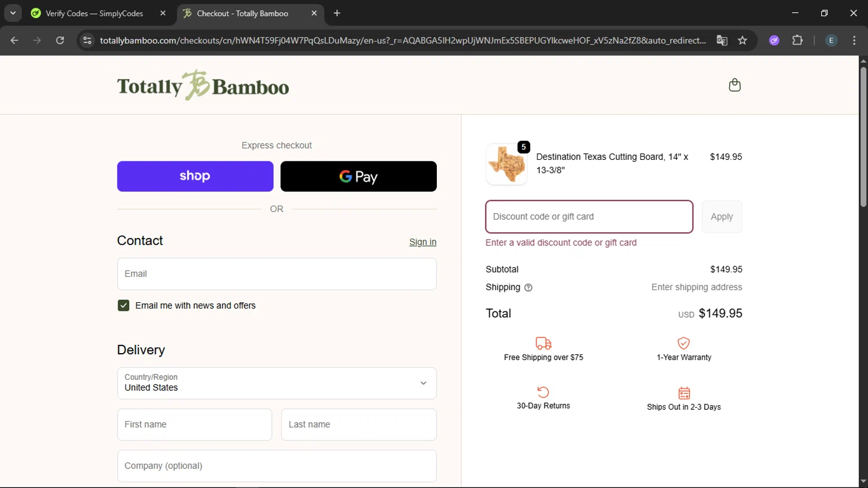
Task: Click the purple extension icon in toolbar
Action: click(x=774, y=41)
